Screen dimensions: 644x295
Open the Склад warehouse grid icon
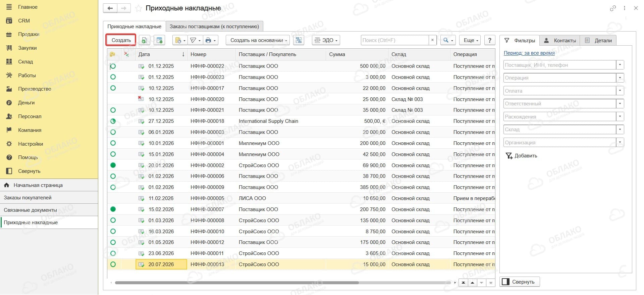pyautogui.click(x=9, y=62)
